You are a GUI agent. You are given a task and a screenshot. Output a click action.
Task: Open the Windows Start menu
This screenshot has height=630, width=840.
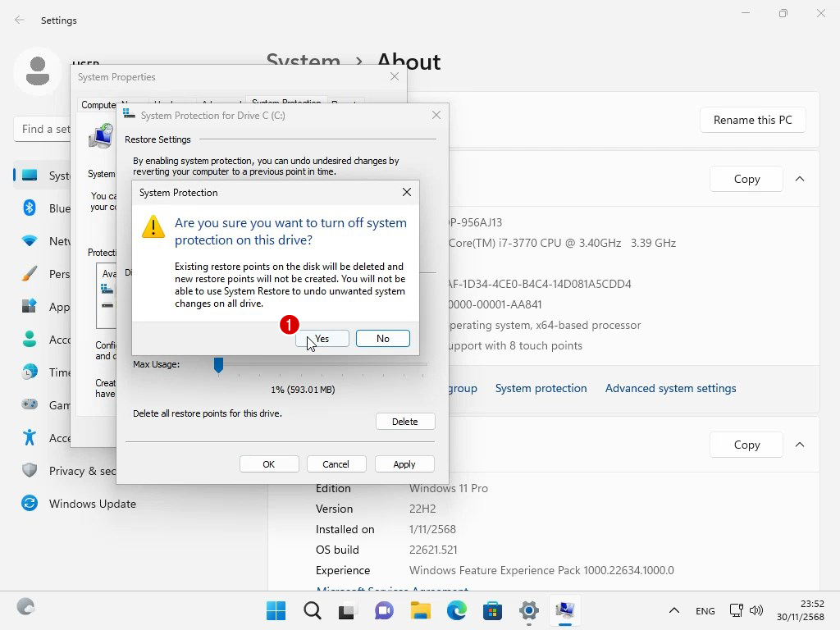pyautogui.click(x=276, y=610)
